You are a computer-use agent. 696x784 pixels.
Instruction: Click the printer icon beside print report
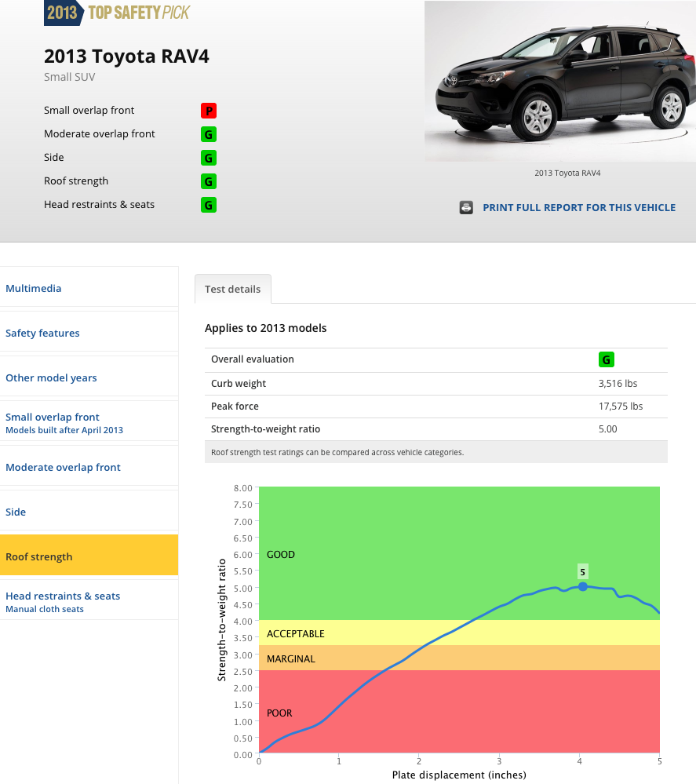point(466,207)
